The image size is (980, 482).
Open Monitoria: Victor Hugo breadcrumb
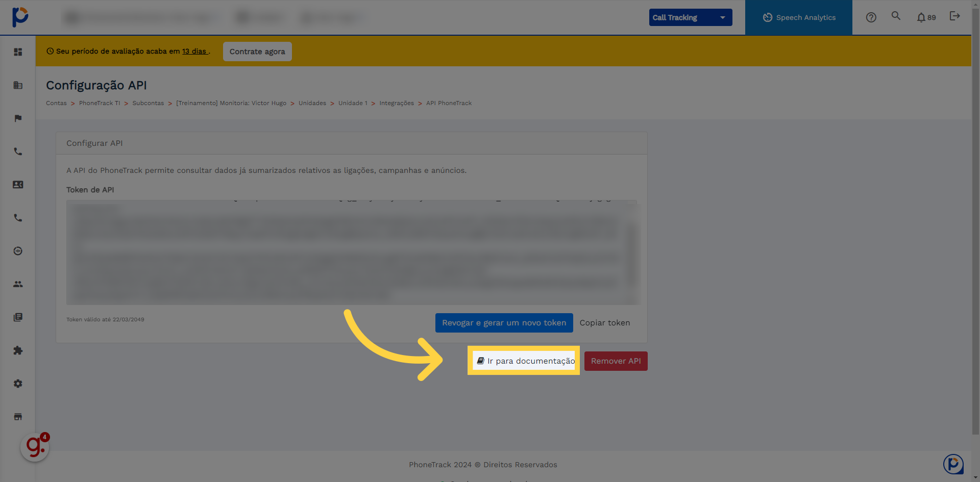[231, 103]
